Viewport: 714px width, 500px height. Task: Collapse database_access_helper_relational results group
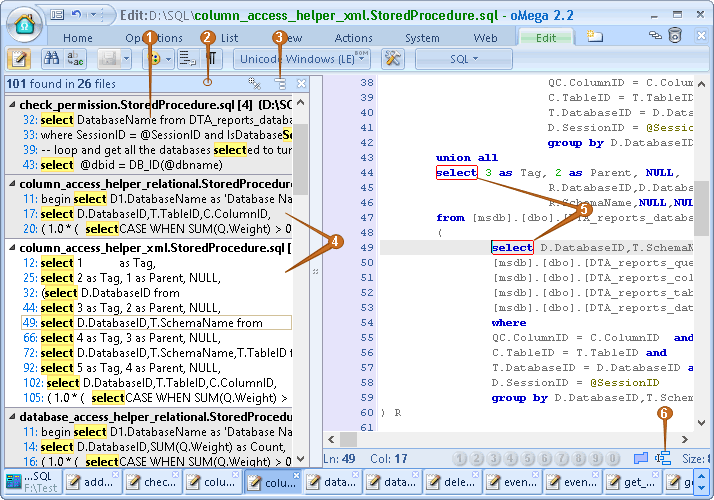click(x=12, y=416)
